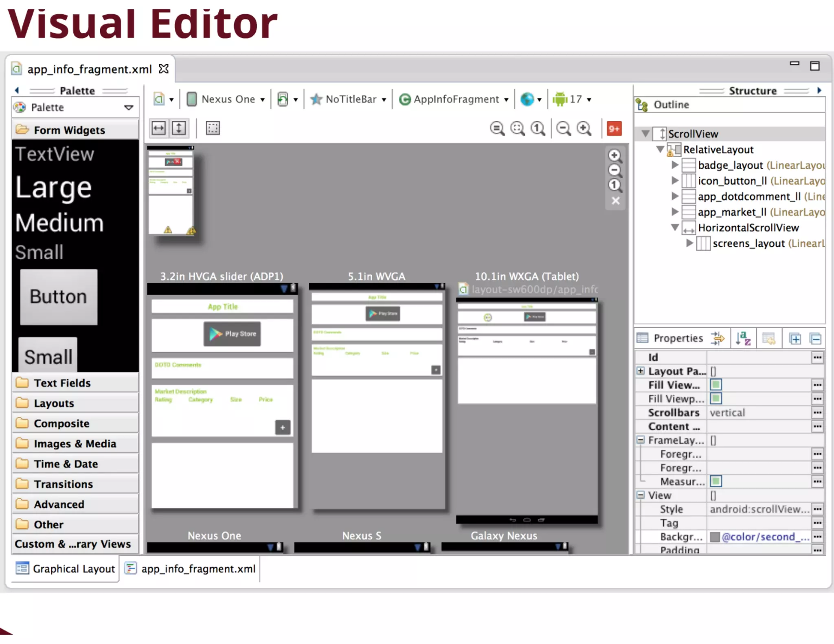Click Backgr... property color swatch
The height and width of the screenshot is (644, 834).
715,537
